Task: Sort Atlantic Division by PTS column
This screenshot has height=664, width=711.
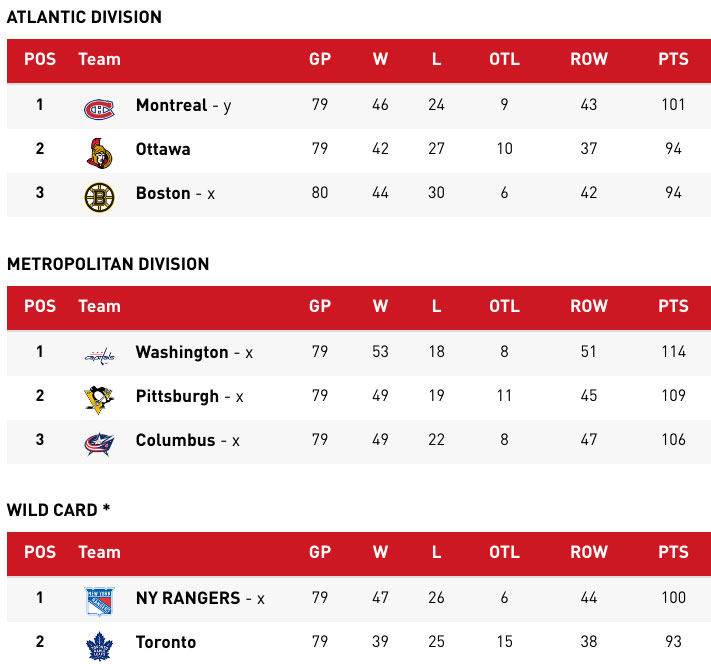Action: click(673, 59)
